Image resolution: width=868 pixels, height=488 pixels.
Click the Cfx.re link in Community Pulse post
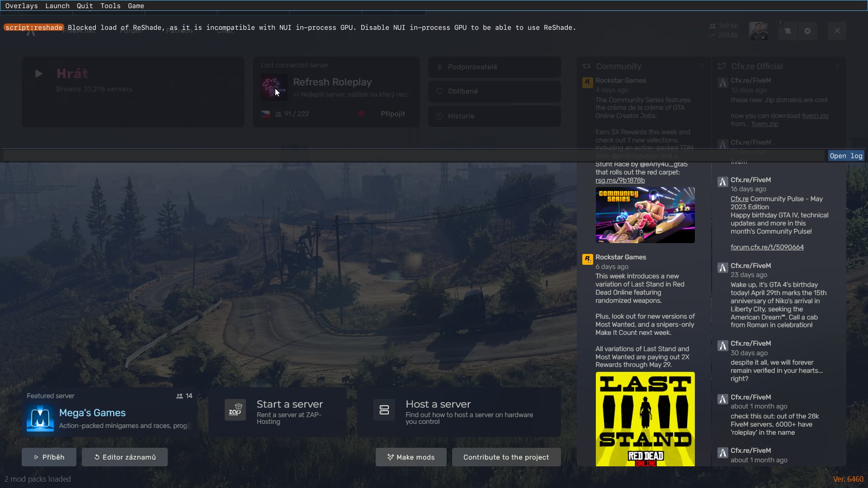coord(740,199)
